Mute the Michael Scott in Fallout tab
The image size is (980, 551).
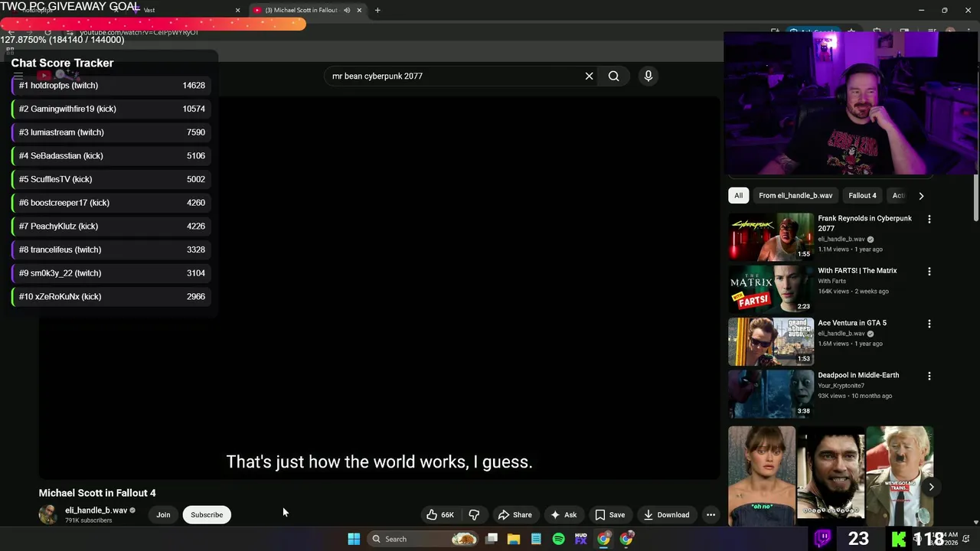[x=347, y=10]
